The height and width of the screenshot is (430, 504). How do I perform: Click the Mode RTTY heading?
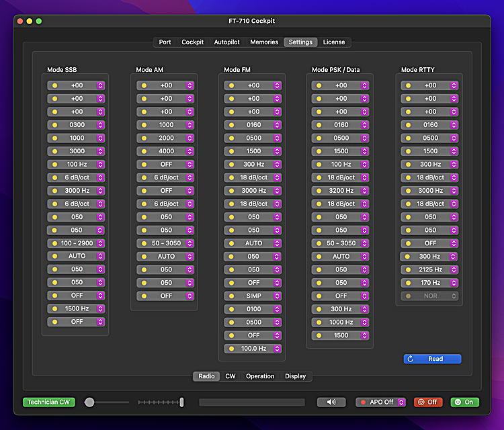pos(418,70)
